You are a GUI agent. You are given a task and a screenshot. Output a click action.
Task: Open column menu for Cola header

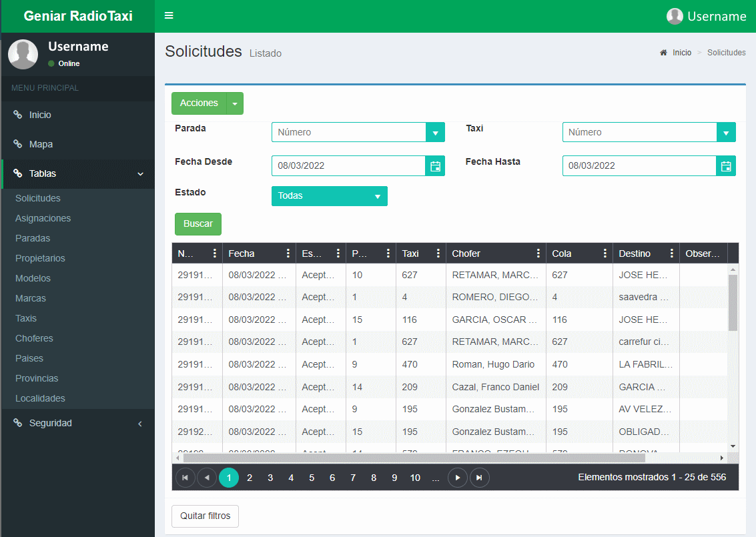[605, 253]
